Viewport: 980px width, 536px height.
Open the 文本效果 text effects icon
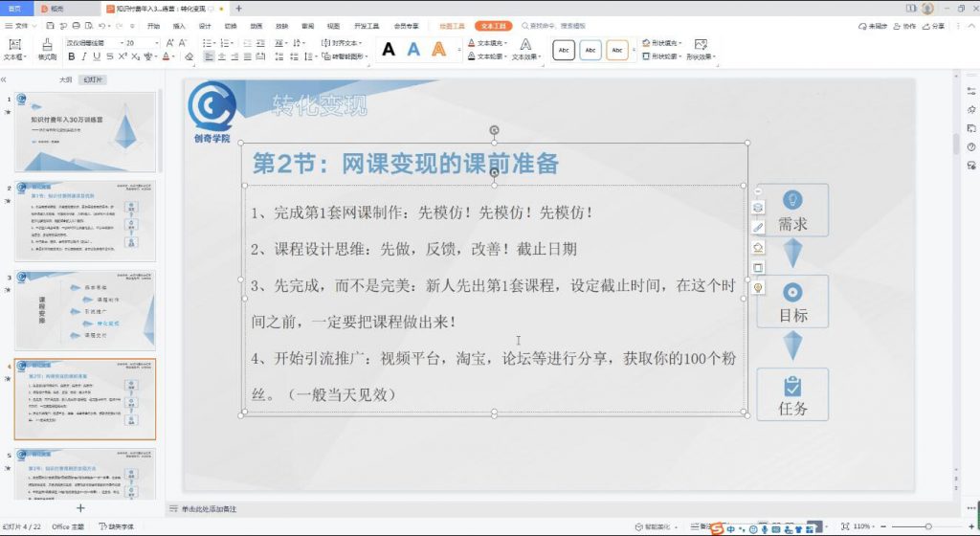pos(525,44)
